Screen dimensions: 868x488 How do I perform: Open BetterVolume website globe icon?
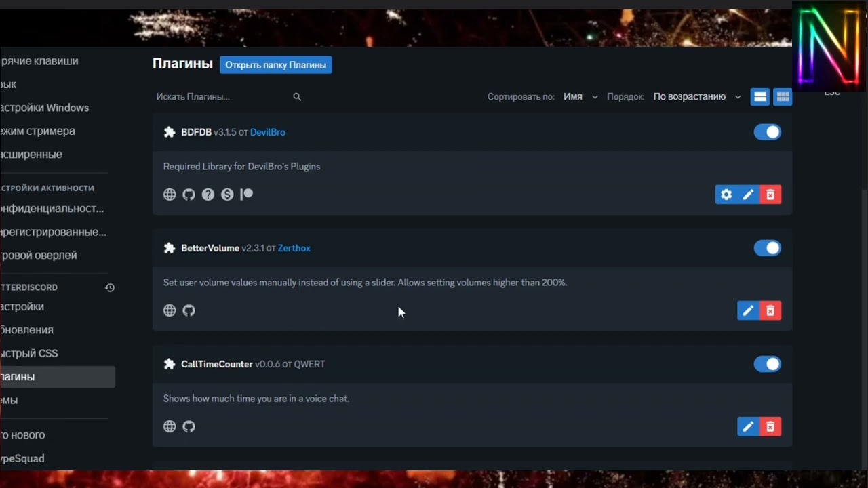(x=170, y=310)
